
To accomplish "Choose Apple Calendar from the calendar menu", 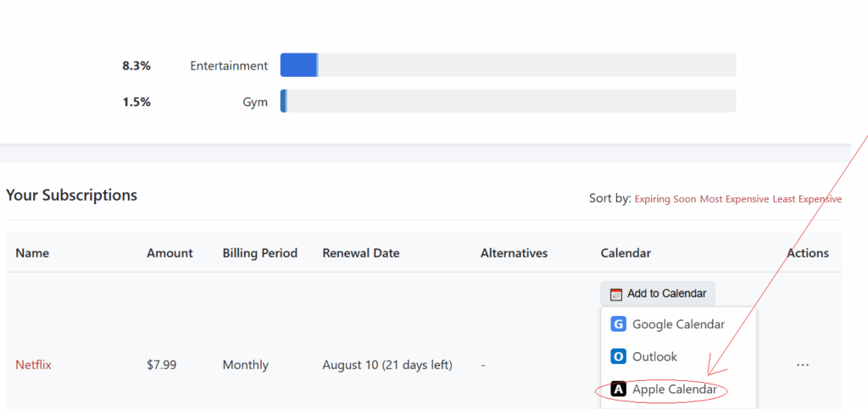I will pos(674,390).
